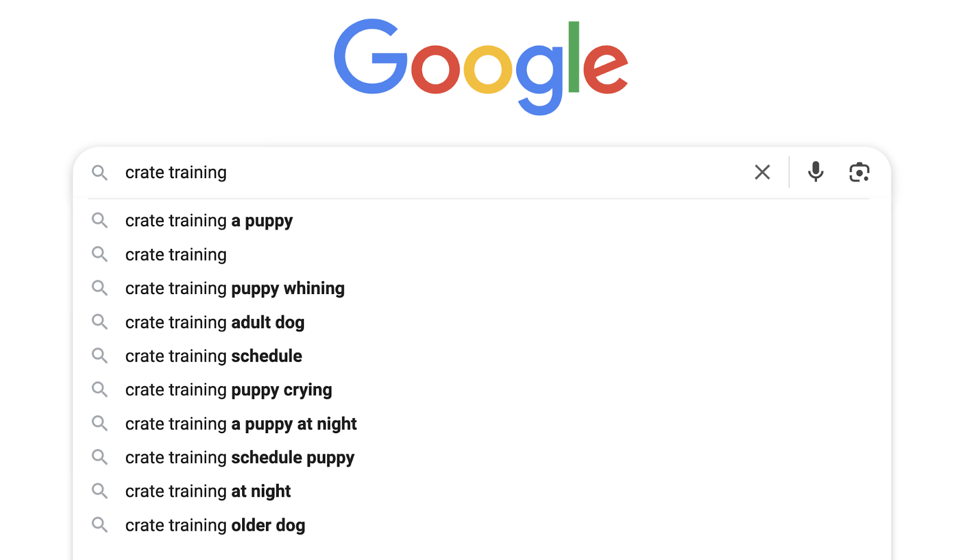
Task: Select 'crate training older dog'
Action: pos(215,525)
